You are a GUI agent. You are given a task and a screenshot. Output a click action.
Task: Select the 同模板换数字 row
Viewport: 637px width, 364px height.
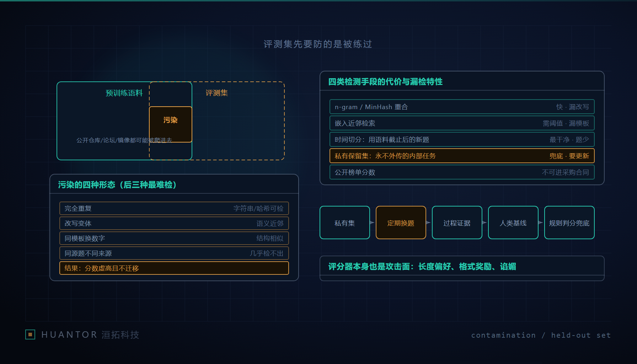174,238
